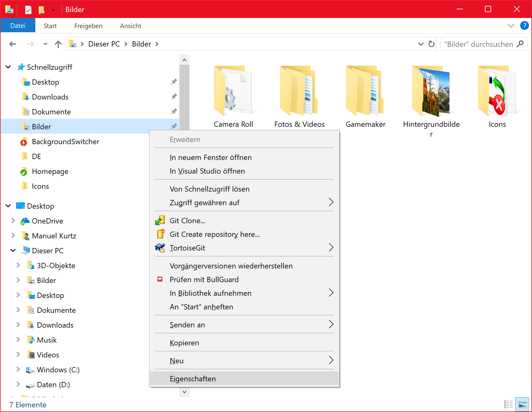The image size is (532, 412).
Task: Select Homepage folder in Schnellzugriff
Action: pos(50,171)
